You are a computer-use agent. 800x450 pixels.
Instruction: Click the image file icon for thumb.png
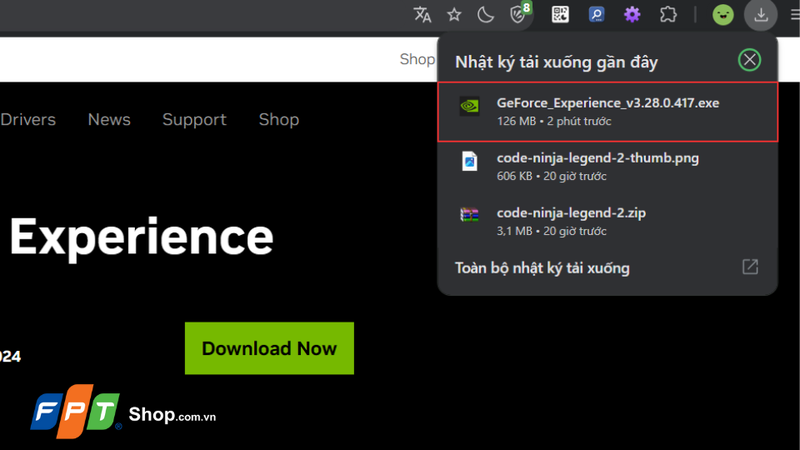coord(469,161)
